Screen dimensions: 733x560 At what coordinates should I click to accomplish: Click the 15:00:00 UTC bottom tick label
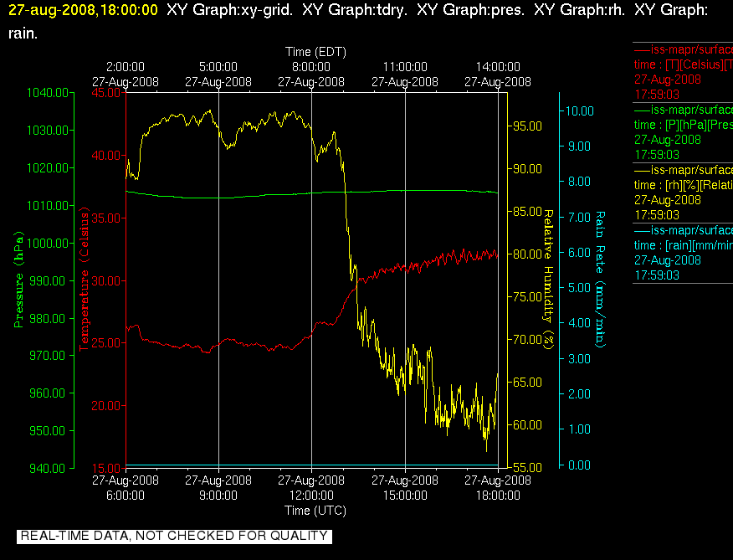click(405, 496)
